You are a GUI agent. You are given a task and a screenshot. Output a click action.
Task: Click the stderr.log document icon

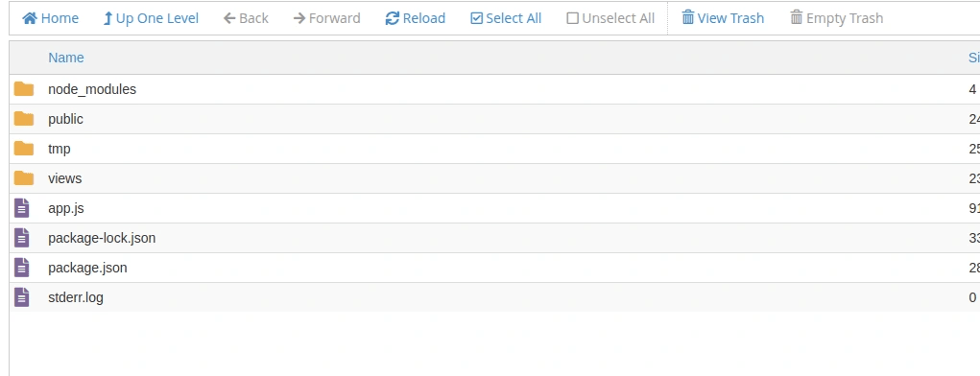tap(22, 297)
